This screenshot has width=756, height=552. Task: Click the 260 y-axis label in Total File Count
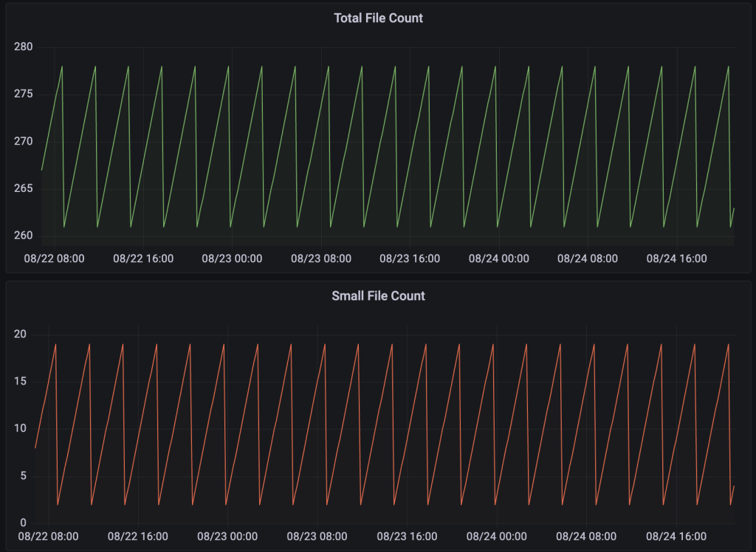(24, 236)
